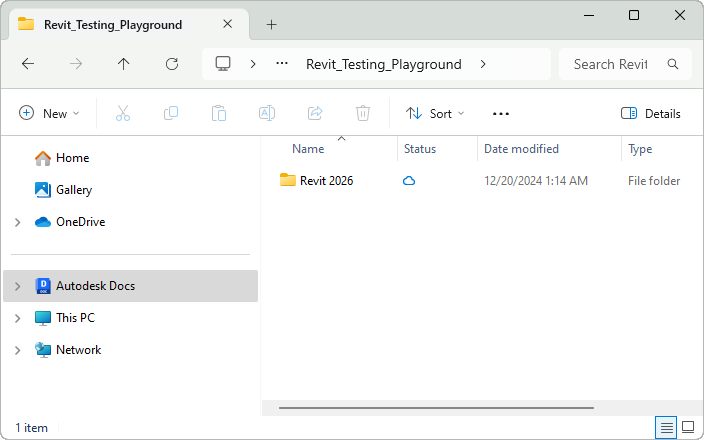
Task: Switch to large thumbnails view layout
Action: coord(688,427)
